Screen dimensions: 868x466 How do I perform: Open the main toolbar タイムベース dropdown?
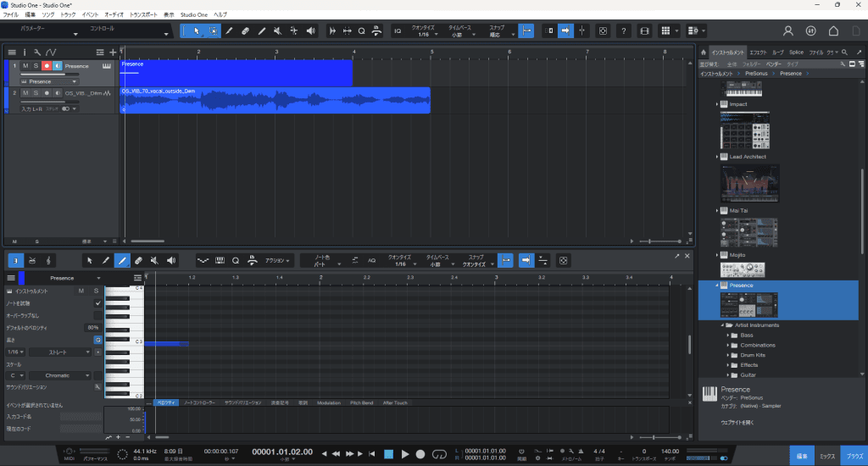tap(460, 31)
